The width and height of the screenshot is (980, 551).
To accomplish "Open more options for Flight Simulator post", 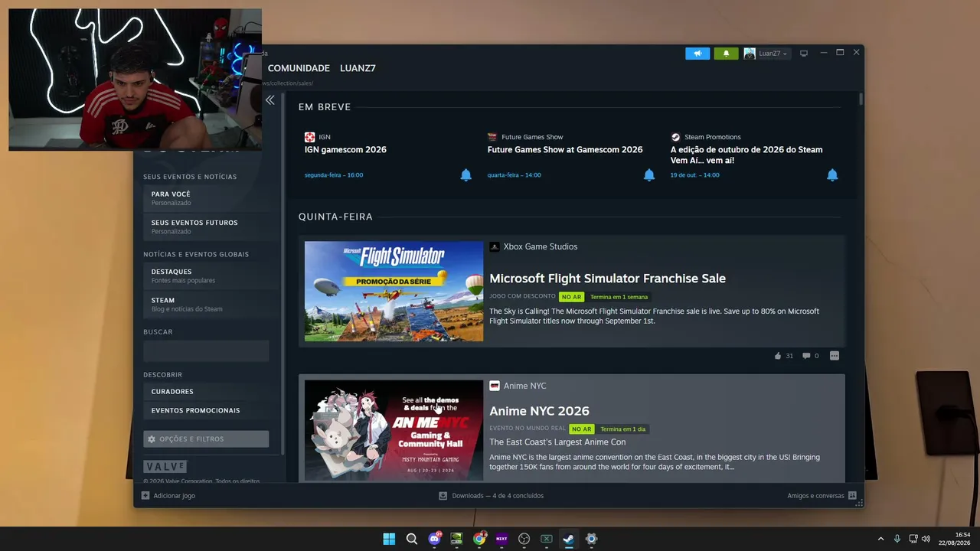I will [835, 356].
